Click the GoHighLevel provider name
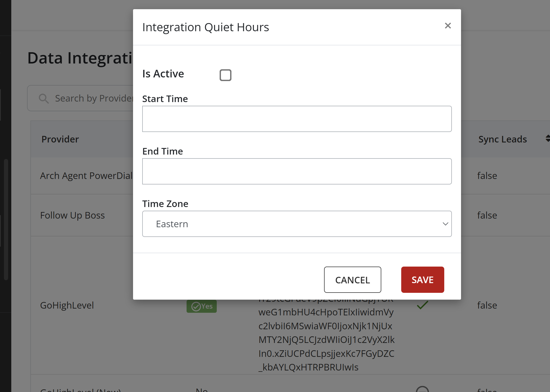550x392 pixels. pos(67,305)
